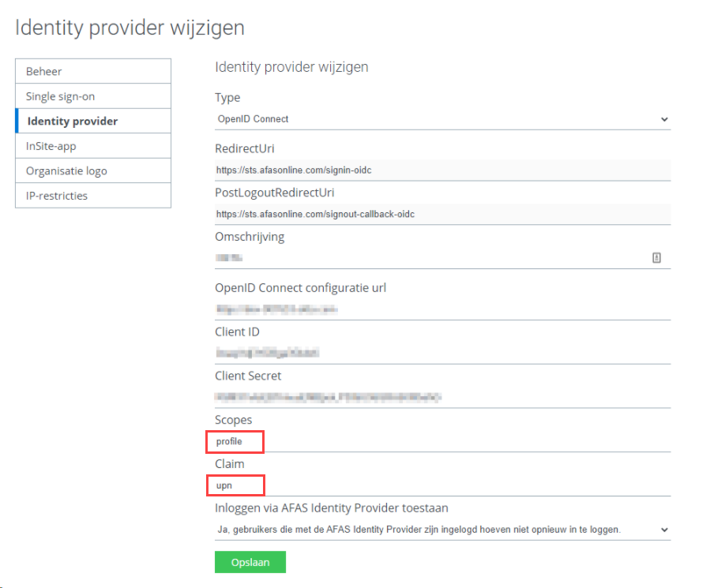
Task: Select the OpenID Connect type combo box
Action: pyautogui.click(x=442, y=119)
